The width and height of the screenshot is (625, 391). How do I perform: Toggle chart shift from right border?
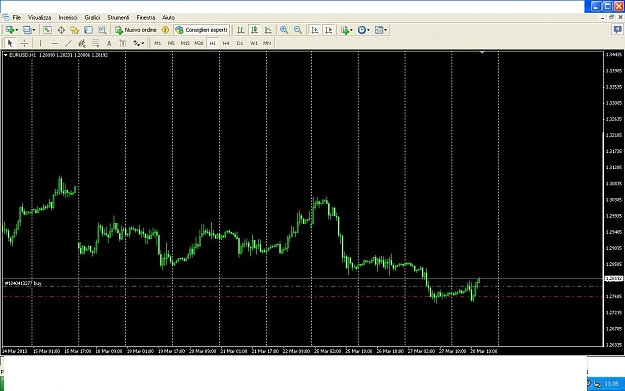[328, 30]
